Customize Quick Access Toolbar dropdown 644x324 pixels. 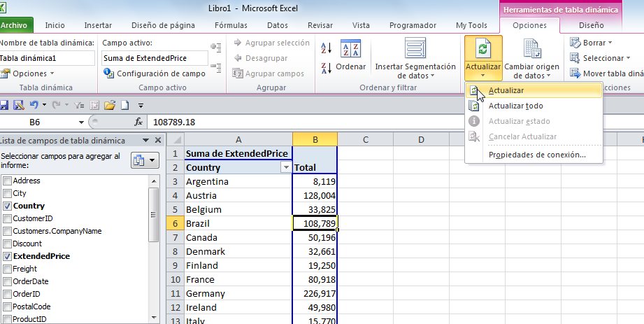coord(141,106)
